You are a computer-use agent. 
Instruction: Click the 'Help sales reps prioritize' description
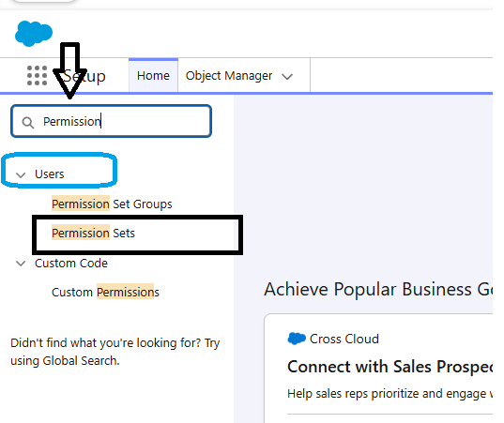point(389,393)
